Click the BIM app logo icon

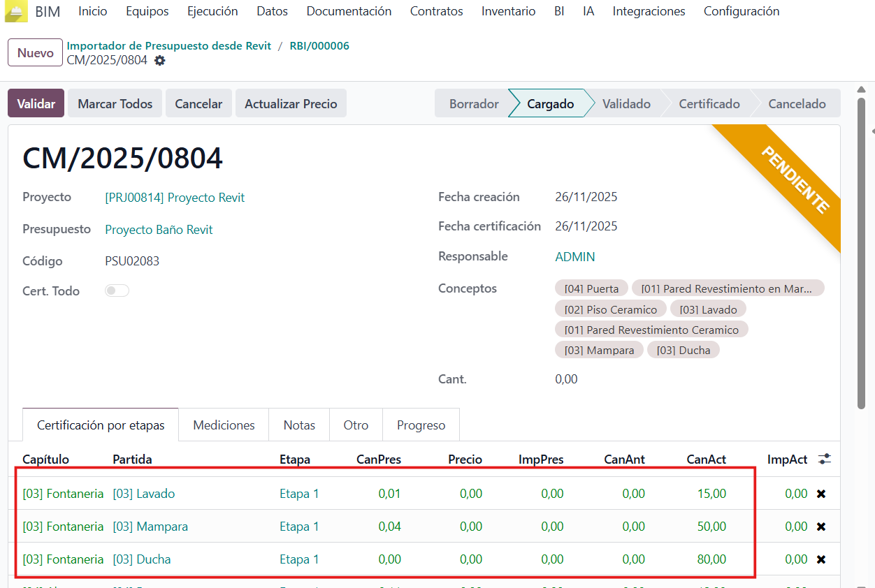point(16,11)
